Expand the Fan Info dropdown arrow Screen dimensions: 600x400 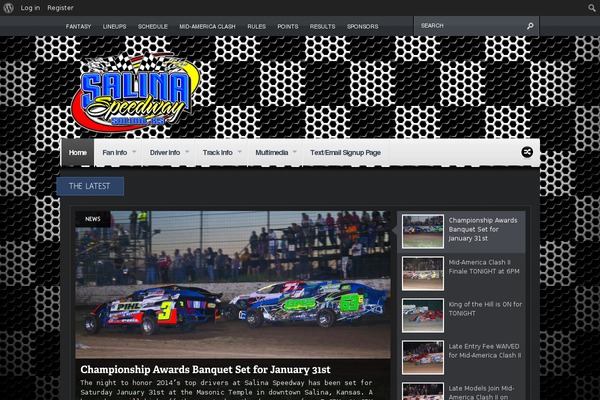pyautogui.click(x=134, y=152)
